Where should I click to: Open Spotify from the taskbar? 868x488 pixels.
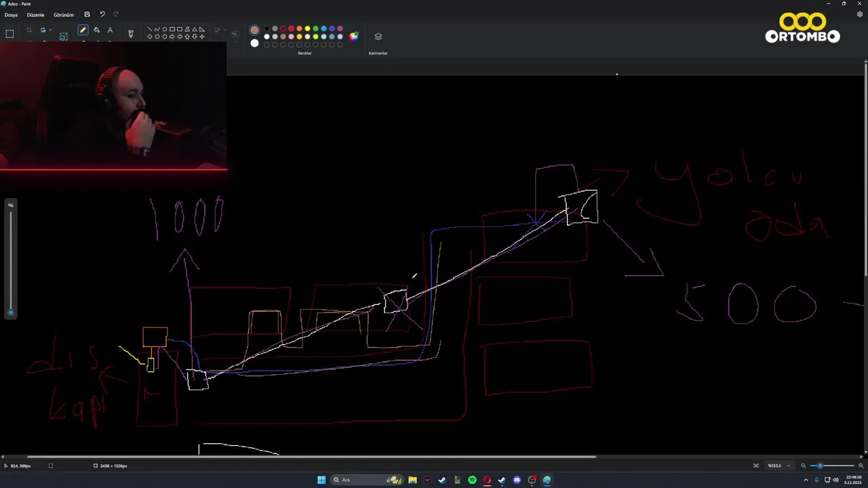coord(472,480)
